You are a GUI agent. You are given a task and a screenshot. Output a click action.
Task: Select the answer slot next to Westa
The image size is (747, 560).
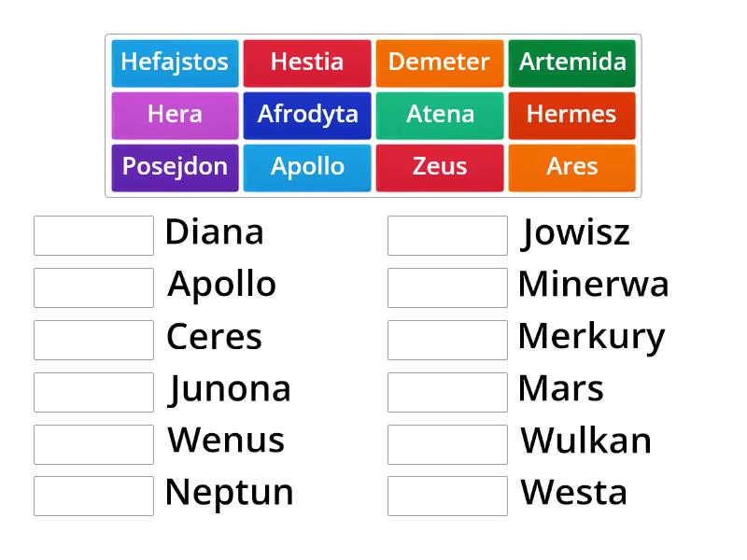[448, 497]
